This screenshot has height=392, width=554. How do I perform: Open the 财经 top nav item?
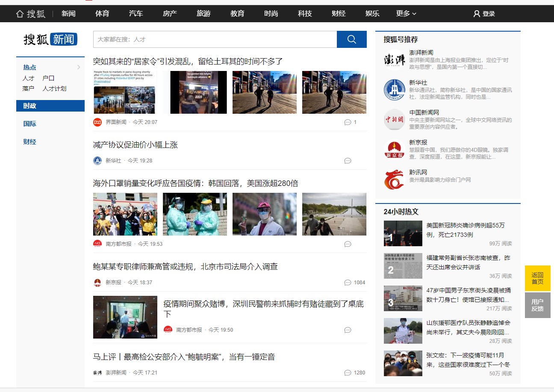(339, 14)
